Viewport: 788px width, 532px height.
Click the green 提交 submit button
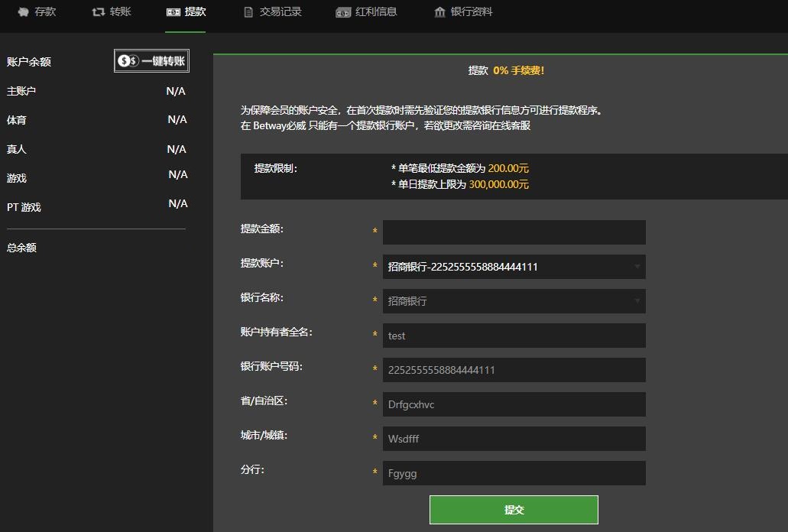tap(514, 509)
